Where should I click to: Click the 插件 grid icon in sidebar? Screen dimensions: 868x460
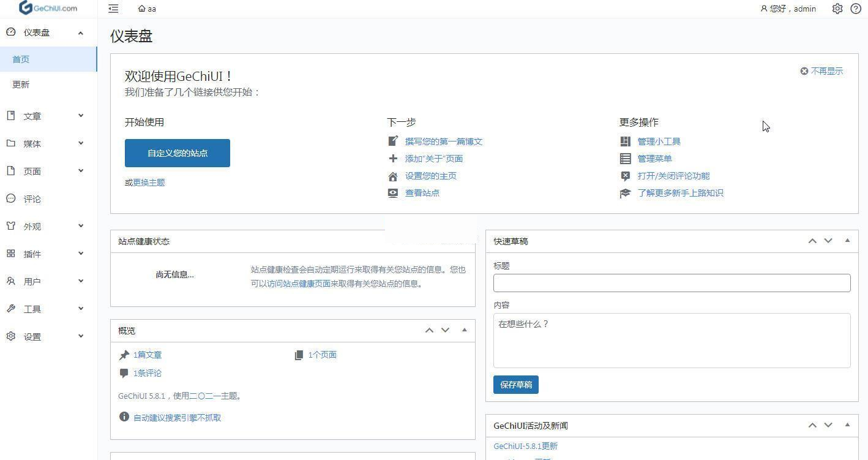[11, 254]
